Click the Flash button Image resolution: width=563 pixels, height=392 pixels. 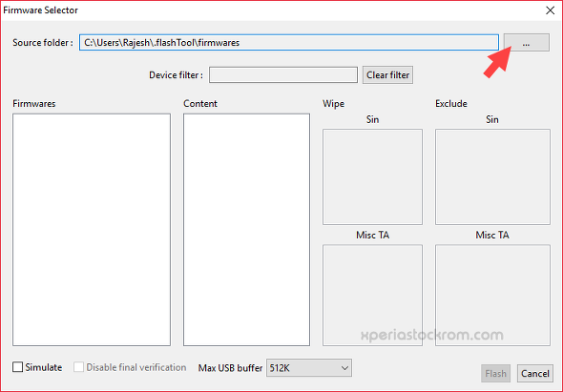click(495, 374)
